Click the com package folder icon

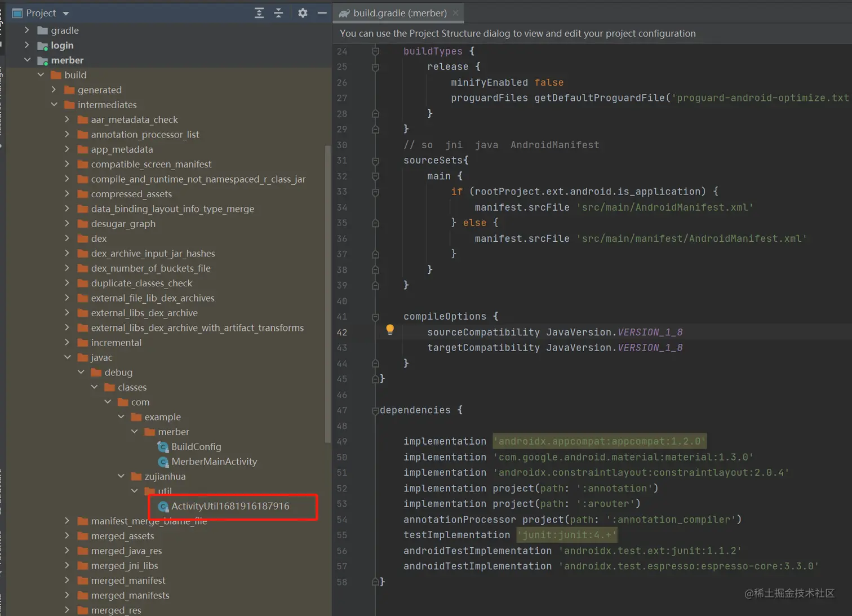tap(123, 402)
